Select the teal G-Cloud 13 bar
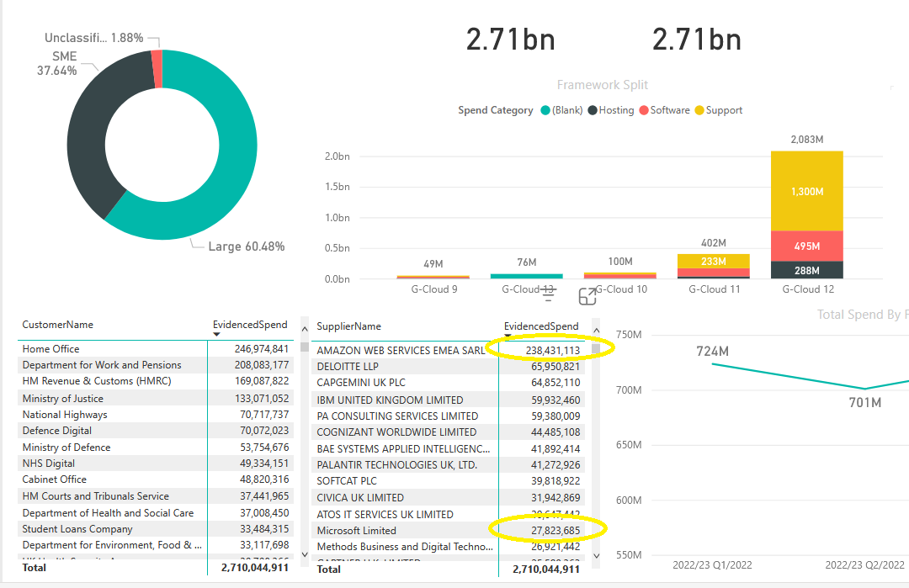 click(526, 276)
